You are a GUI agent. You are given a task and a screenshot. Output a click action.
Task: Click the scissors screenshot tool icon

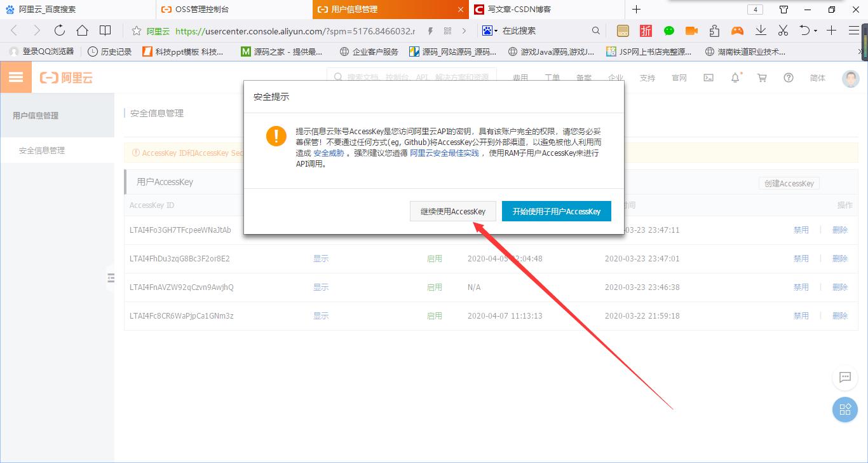(x=783, y=31)
